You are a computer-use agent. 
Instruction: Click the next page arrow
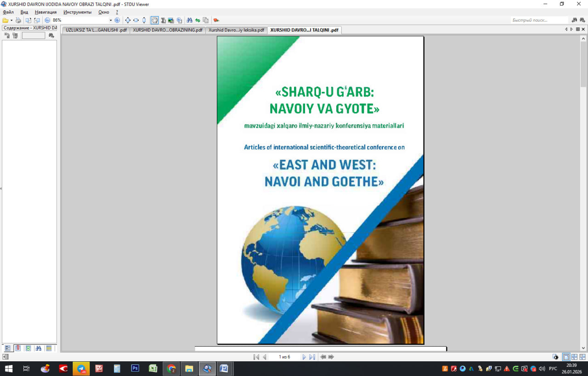(304, 357)
